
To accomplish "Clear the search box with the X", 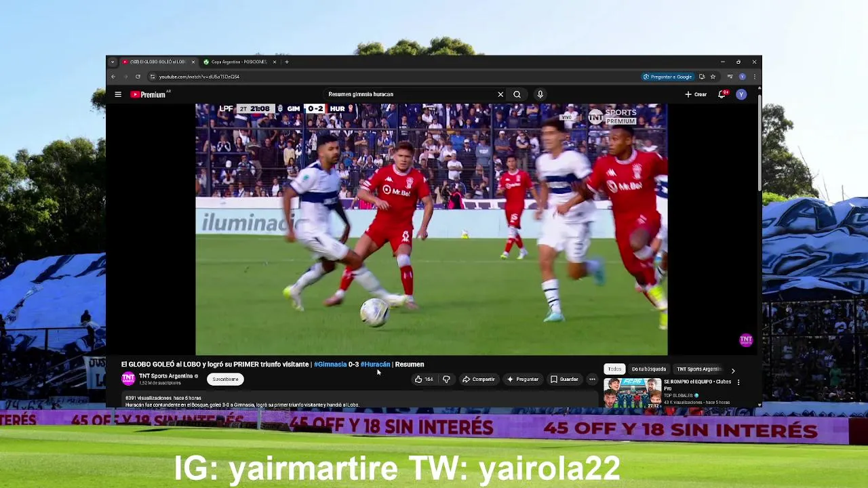I will [500, 94].
